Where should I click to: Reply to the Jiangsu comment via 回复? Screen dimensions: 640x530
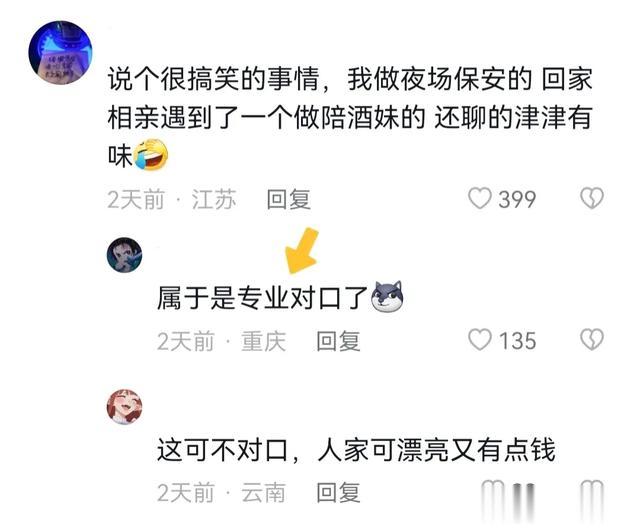[289, 200]
